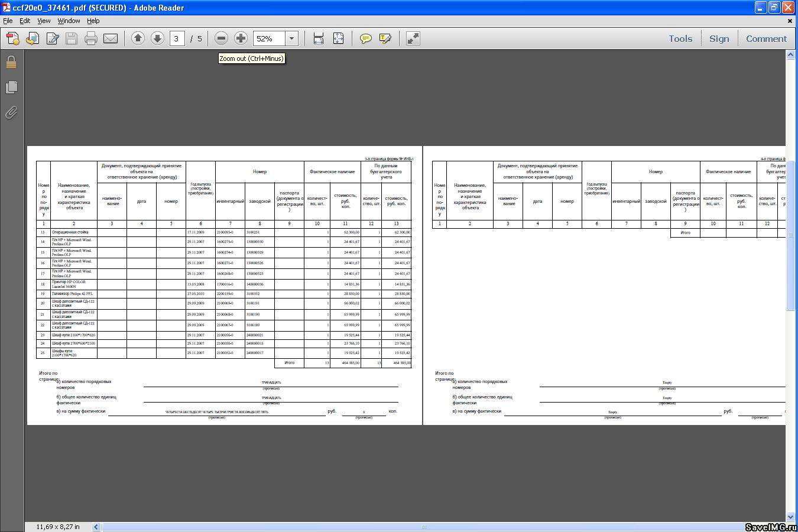The height and width of the screenshot is (532, 798).
Task: Toggle Read Mode full view icon
Action: [x=413, y=38]
